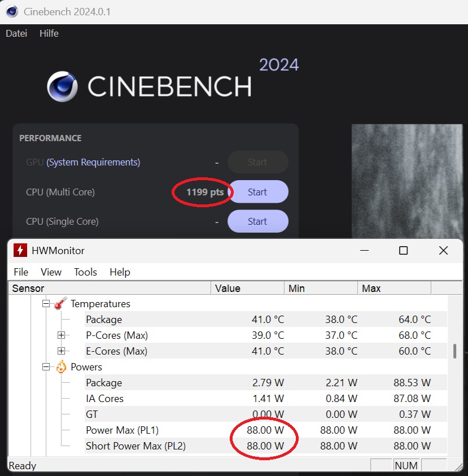
Task: Click the PERFORMANCE heading
Action: point(50,138)
